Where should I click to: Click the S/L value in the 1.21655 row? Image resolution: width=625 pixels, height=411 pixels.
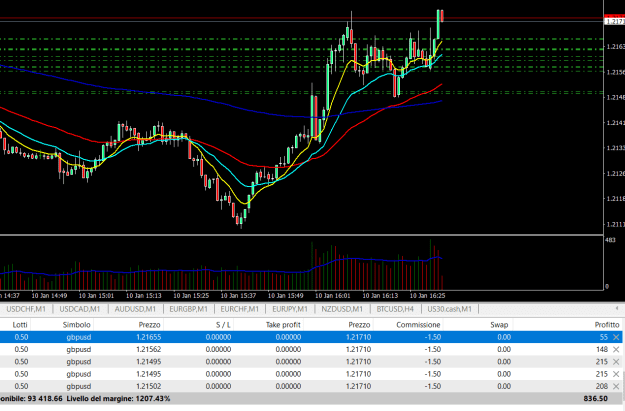click(x=218, y=337)
